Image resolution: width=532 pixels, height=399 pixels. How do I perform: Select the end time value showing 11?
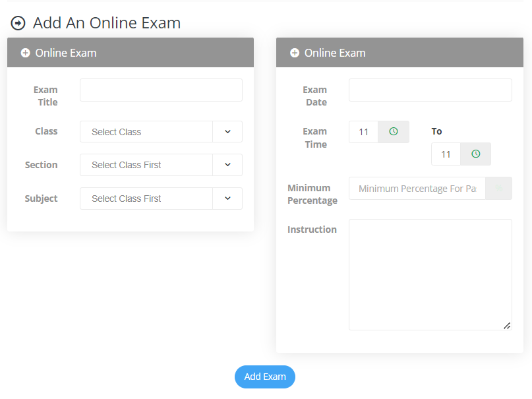coord(446,154)
